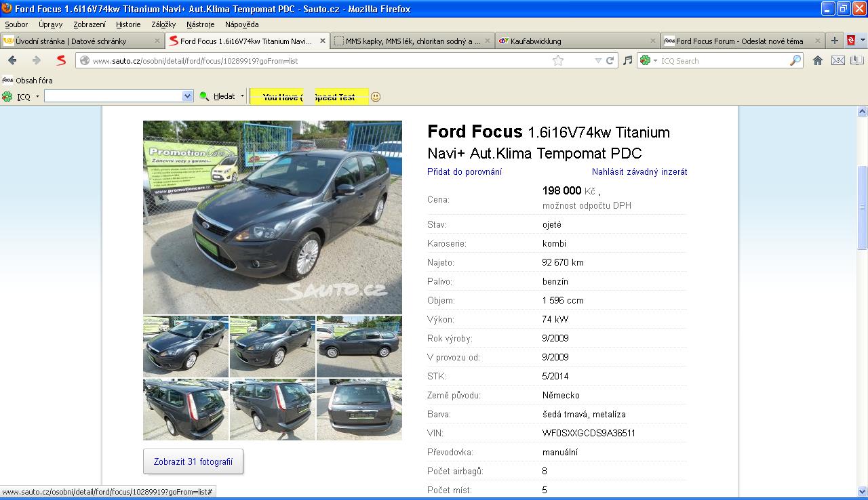The width and height of the screenshot is (868, 500).
Task: Expand the Hledat button dropdown arrow
Action: pos(242,97)
